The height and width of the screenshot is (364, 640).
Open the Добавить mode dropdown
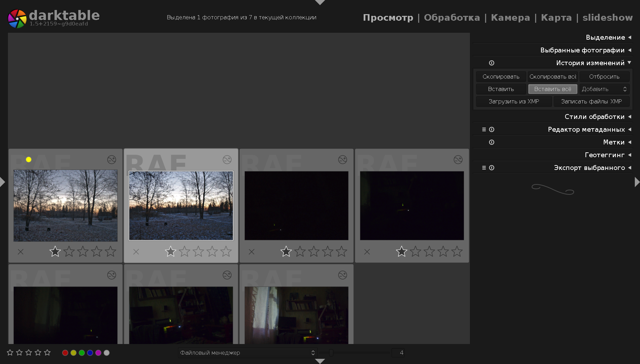point(604,89)
